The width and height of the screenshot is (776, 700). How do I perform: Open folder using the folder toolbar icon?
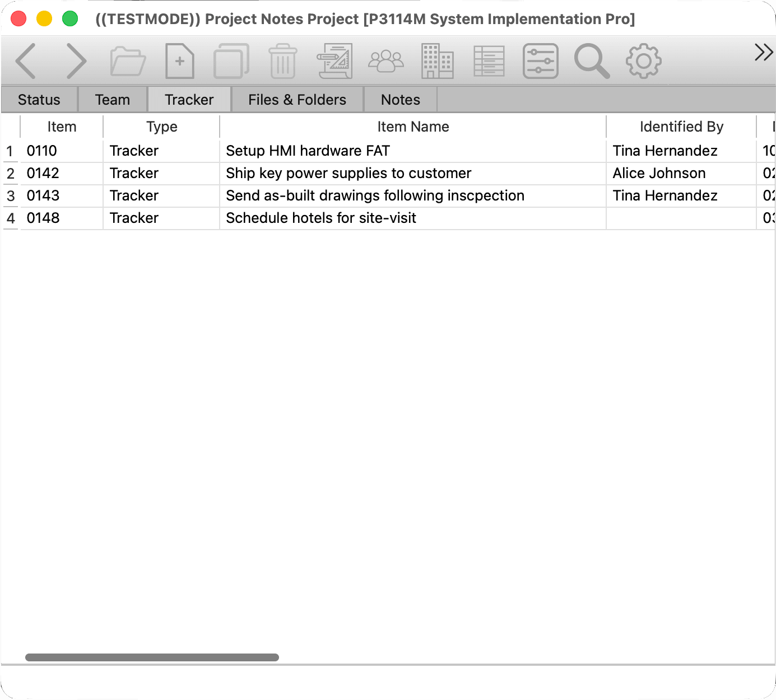click(x=128, y=61)
